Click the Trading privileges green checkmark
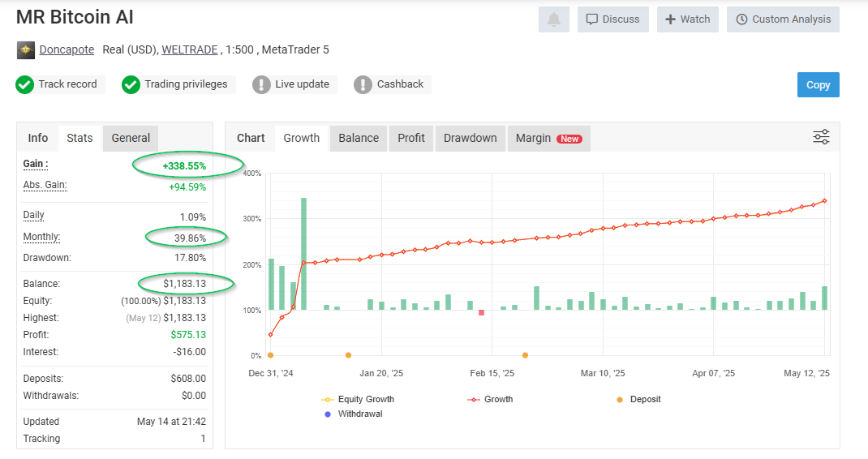 click(131, 84)
